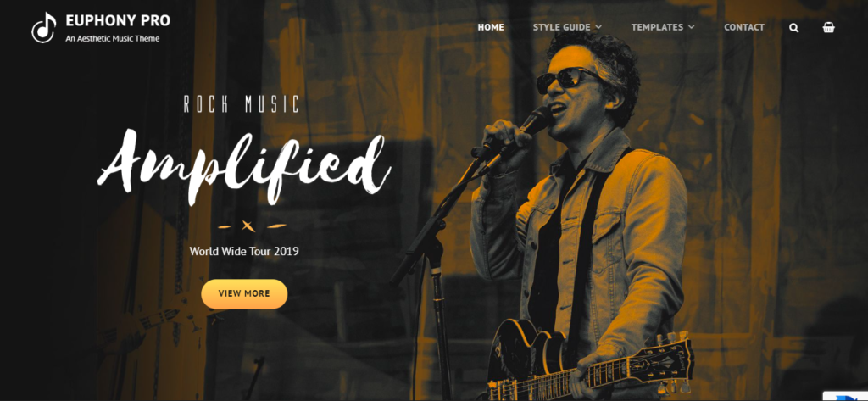Navigate to the Contact page
This screenshot has width=868, height=401.
coord(744,27)
